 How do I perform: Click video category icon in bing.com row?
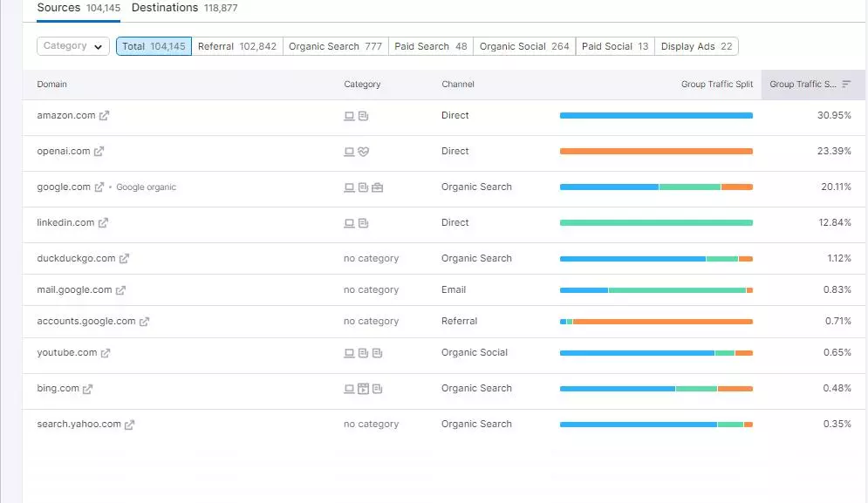coord(363,389)
